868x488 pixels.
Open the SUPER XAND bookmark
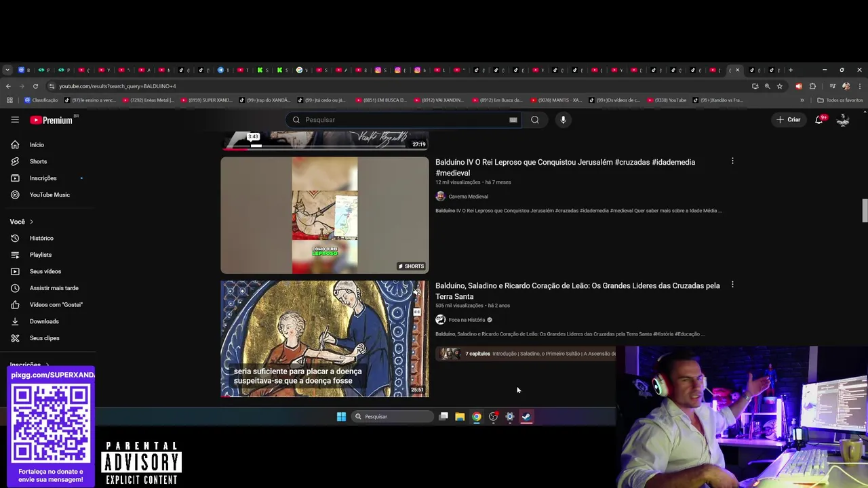point(206,100)
